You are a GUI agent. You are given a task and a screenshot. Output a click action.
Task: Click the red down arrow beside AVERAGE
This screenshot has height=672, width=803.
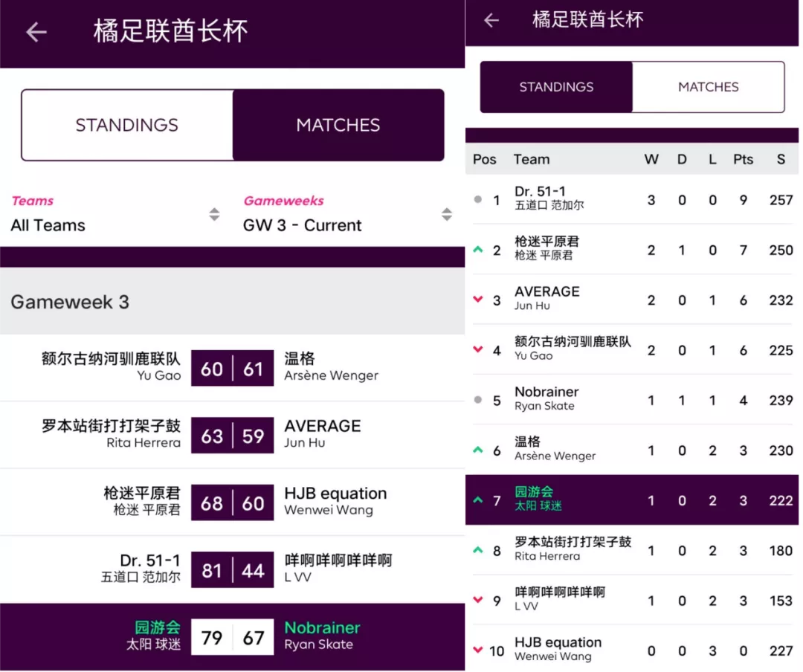tap(478, 300)
